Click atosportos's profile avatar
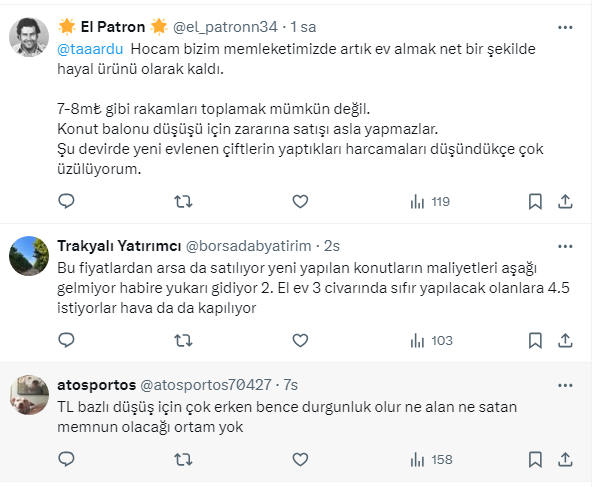The width and height of the screenshot is (607, 487). click(29, 395)
